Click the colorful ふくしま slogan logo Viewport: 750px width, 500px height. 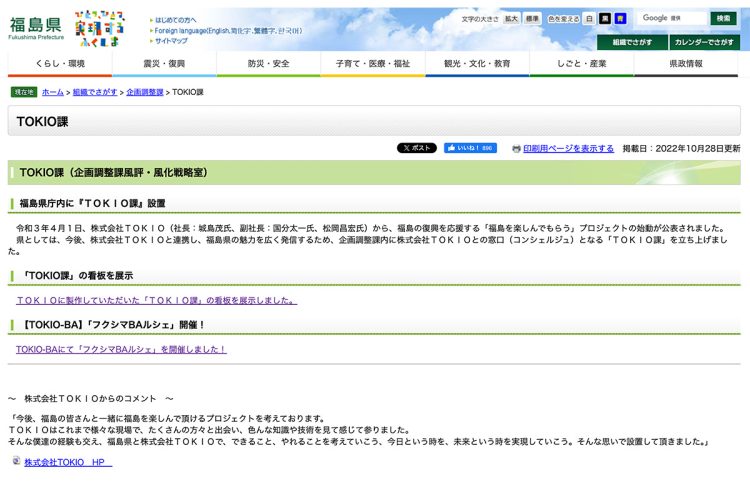coord(99,29)
